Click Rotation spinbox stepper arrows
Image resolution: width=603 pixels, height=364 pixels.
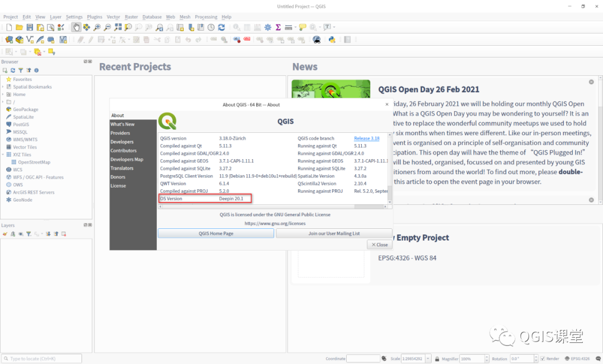pyautogui.click(x=535, y=358)
